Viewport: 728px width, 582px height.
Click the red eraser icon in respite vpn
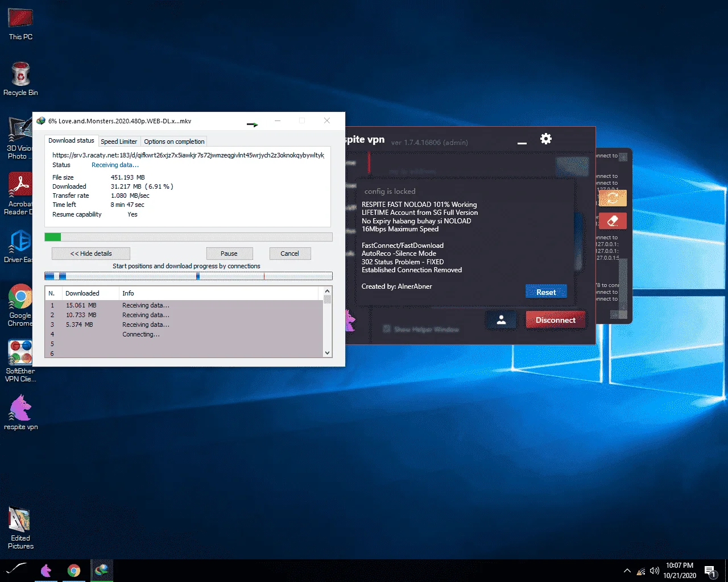613,221
